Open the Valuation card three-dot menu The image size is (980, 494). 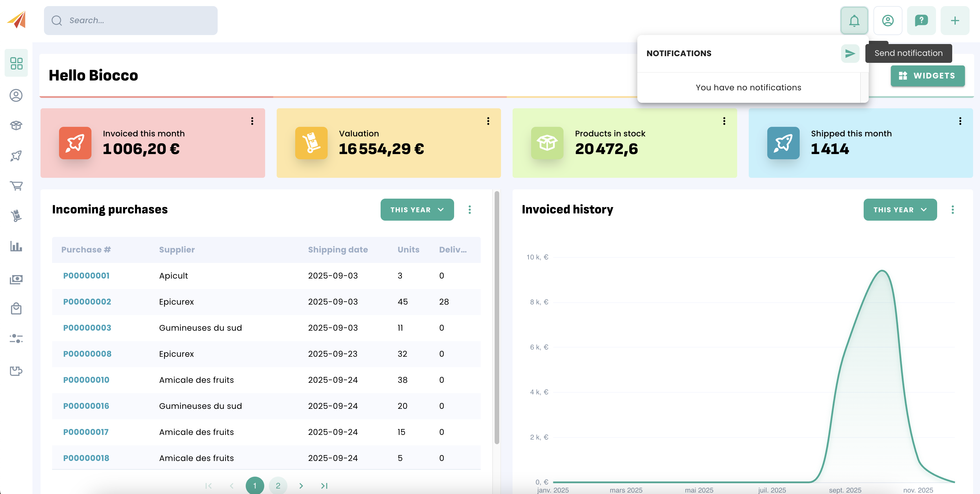pyautogui.click(x=488, y=121)
